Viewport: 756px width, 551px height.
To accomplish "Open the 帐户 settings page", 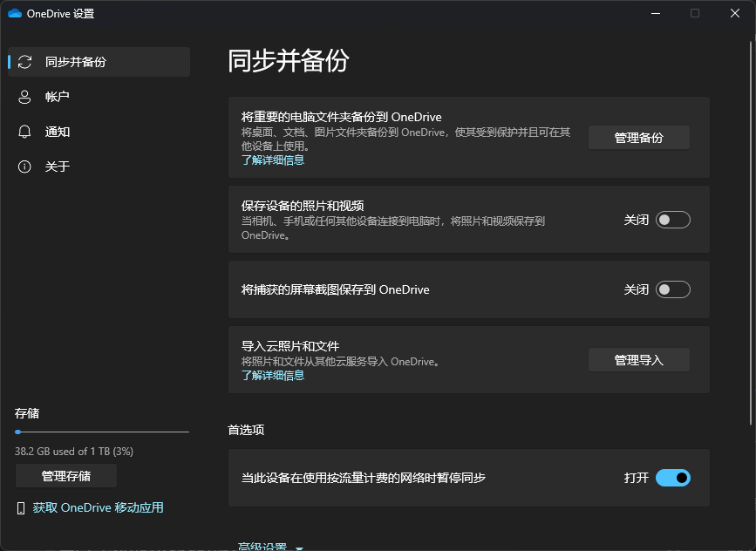I will coord(99,97).
